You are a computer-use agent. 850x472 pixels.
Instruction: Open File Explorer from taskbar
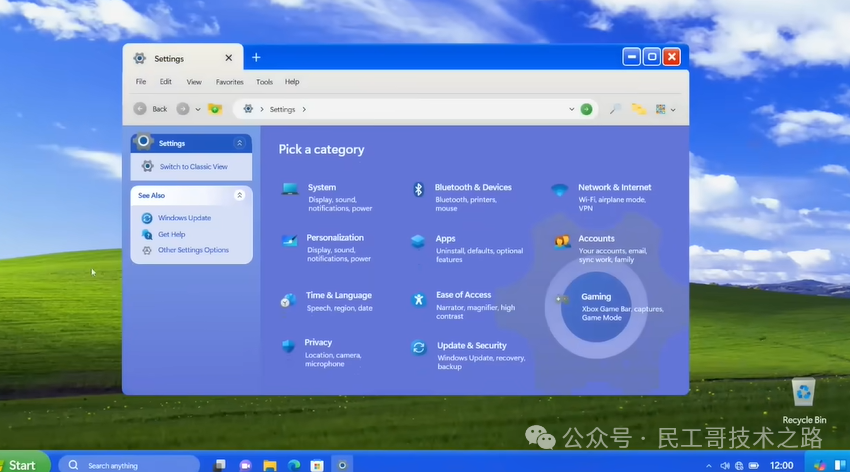270,465
